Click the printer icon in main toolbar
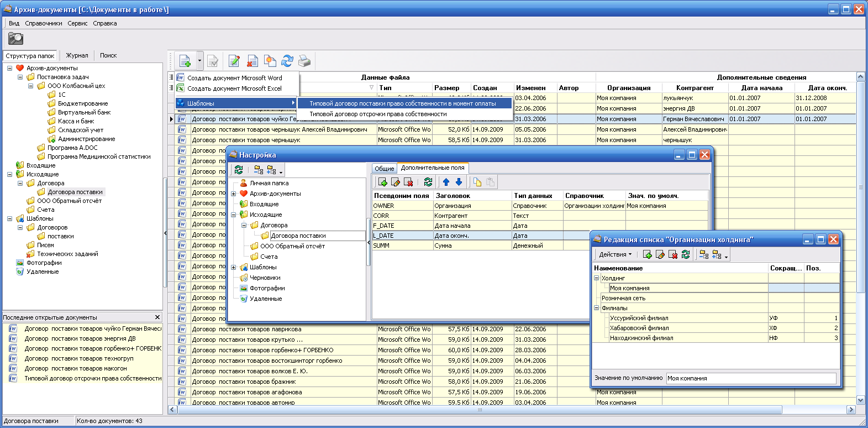Image resolution: width=868 pixels, height=428 pixels. pyautogui.click(x=304, y=61)
